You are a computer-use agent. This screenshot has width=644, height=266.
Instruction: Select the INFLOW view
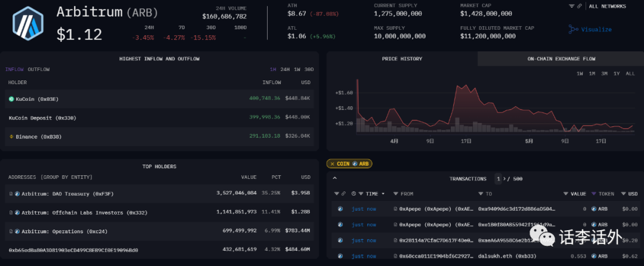[15, 69]
